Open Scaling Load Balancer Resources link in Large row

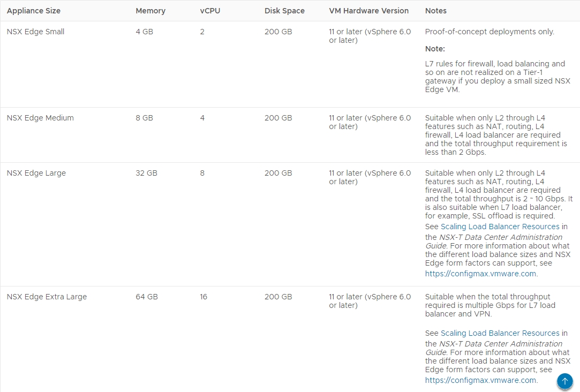pos(500,227)
